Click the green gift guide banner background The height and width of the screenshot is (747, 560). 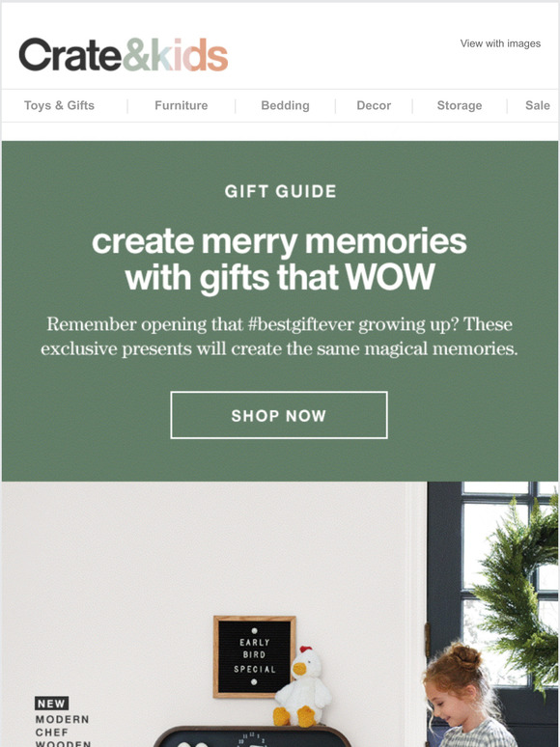pos(280,311)
